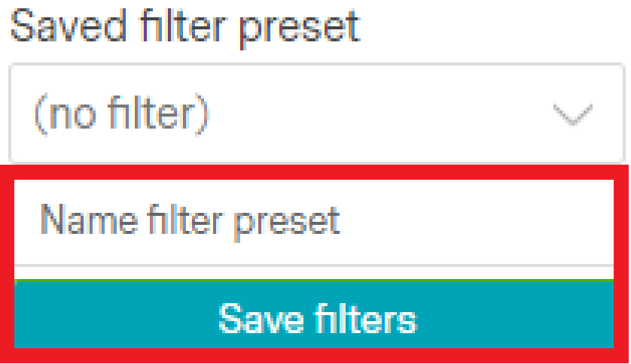
Task: Click the Save filters label text
Action: click(316, 318)
